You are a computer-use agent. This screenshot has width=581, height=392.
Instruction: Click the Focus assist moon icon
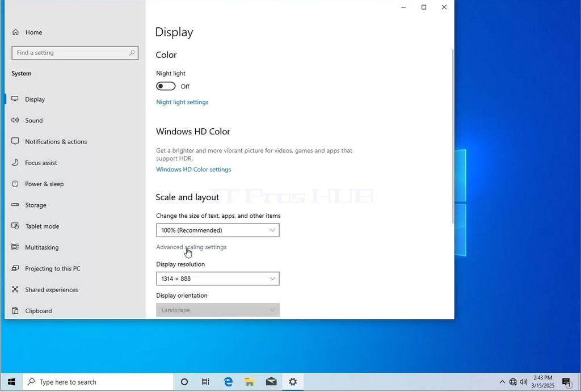(x=15, y=162)
